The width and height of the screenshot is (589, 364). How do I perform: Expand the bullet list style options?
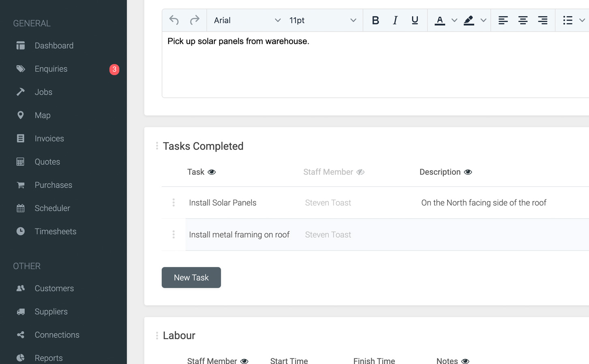coord(582,20)
